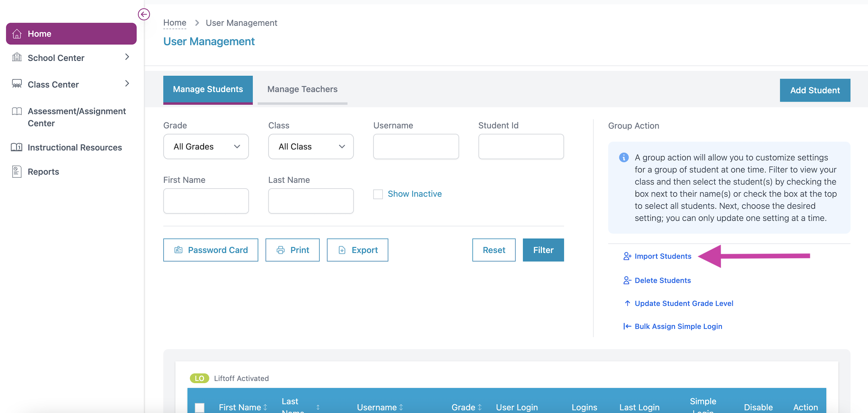The image size is (868, 413).
Task: Open the All Class dropdown
Action: [311, 147]
